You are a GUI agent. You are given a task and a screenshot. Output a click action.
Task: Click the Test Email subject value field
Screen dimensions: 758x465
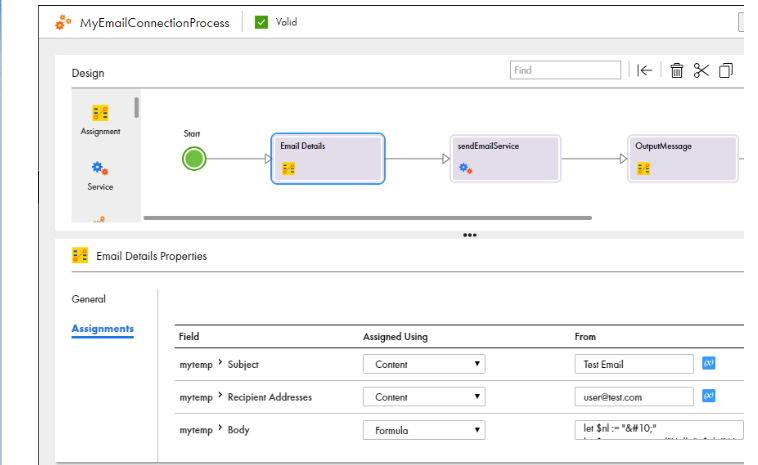pos(634,364)
